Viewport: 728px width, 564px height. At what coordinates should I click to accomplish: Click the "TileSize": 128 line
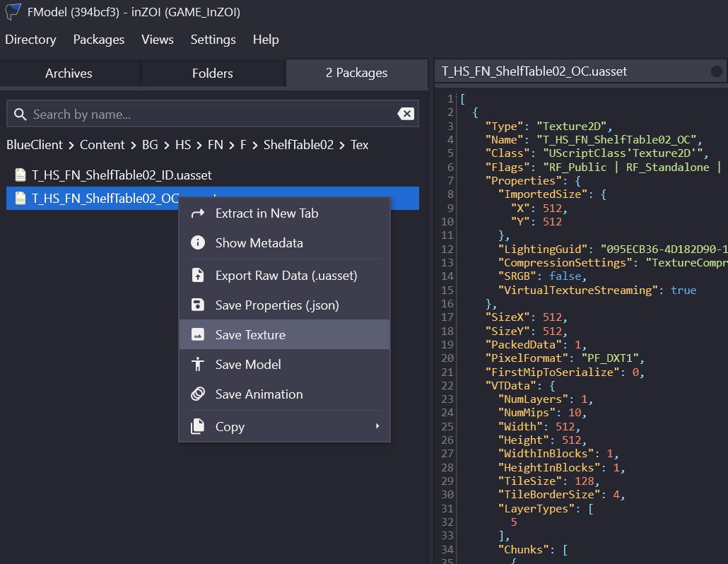click(548, 481)
